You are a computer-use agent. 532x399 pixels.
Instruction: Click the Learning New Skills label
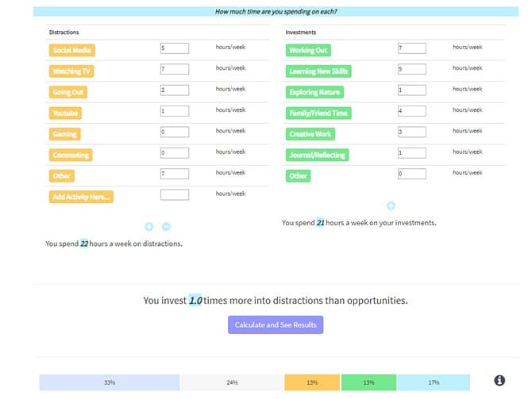318,71
